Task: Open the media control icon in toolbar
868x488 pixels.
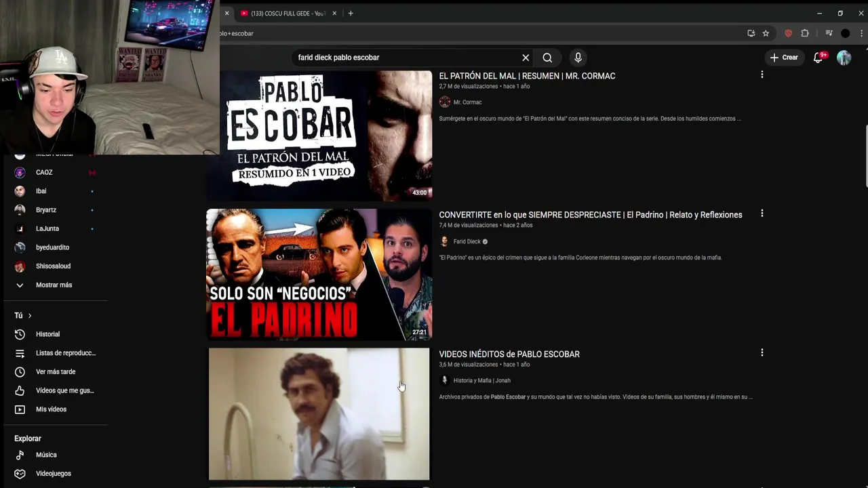Action: [x=829, y=33]
